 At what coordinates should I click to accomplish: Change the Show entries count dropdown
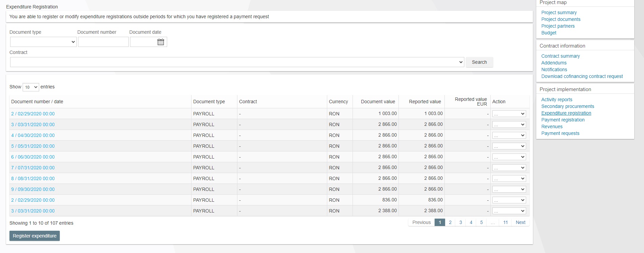coord(31,87)
